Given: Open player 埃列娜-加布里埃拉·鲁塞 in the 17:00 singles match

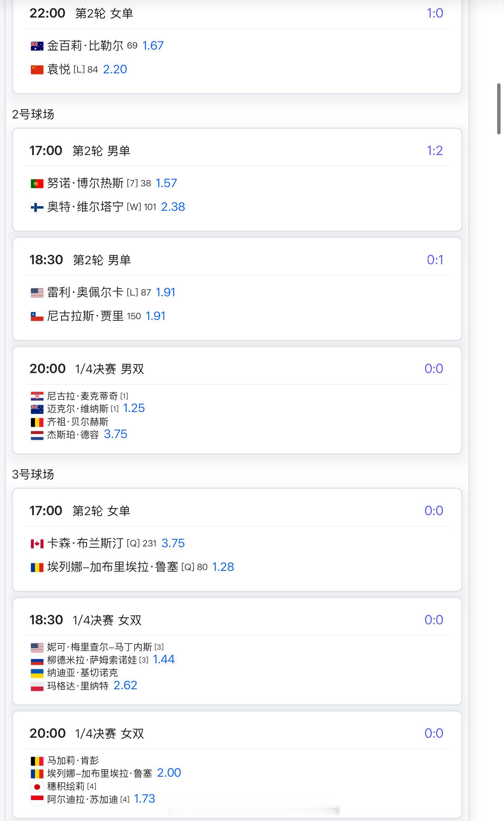Looking at the screenshot, I should (113, 567).
